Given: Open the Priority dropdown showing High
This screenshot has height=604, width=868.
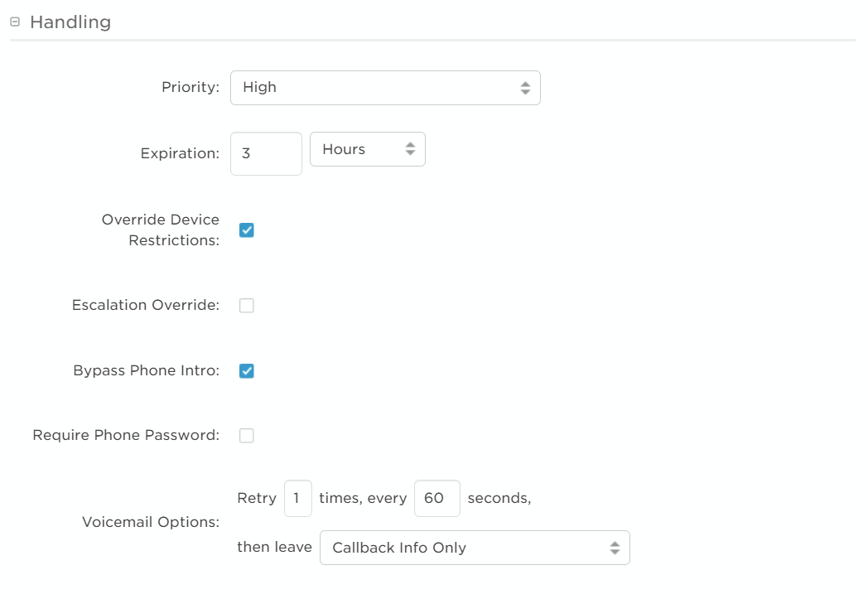Looking at the screenshot, I should [385, 88].
